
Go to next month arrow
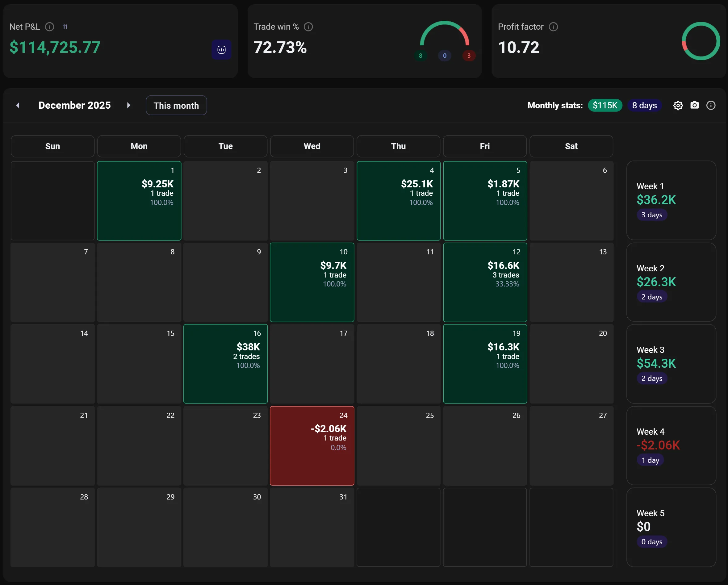tap(128, 105)
